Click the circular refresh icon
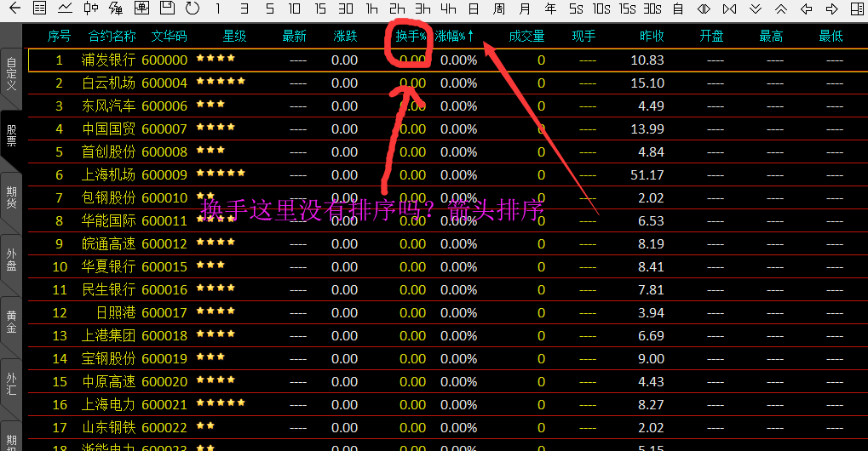Viewport: 868px width, 451px height. [x=193, y=9]
